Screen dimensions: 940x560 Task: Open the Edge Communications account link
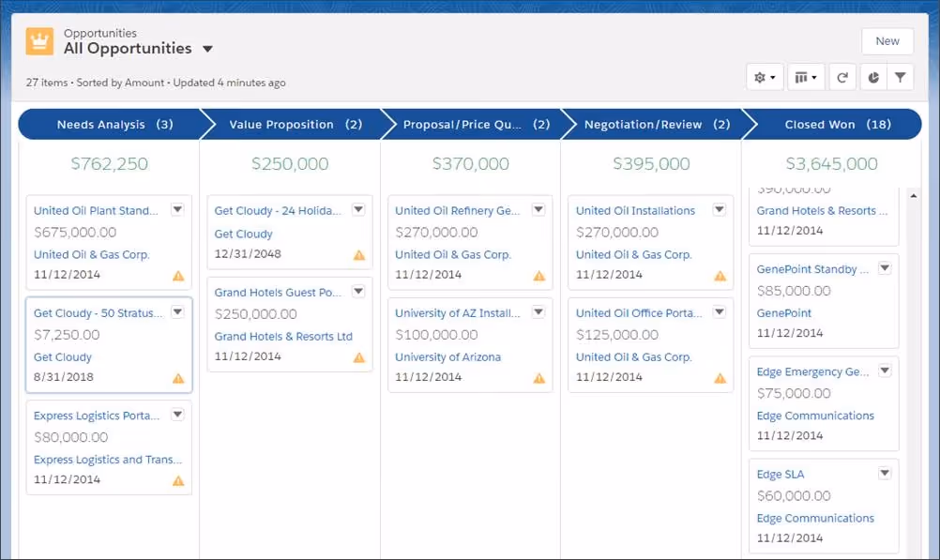pyautogui.click(x=815, y=416)
